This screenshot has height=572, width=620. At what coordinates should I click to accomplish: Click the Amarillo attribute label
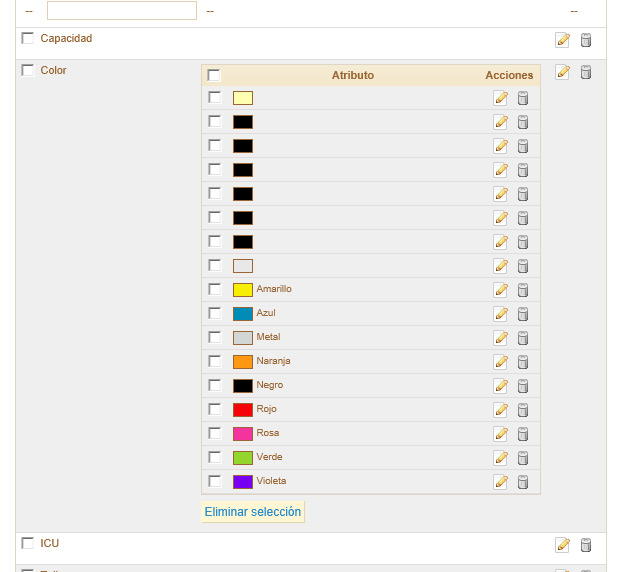pos(274,289)
